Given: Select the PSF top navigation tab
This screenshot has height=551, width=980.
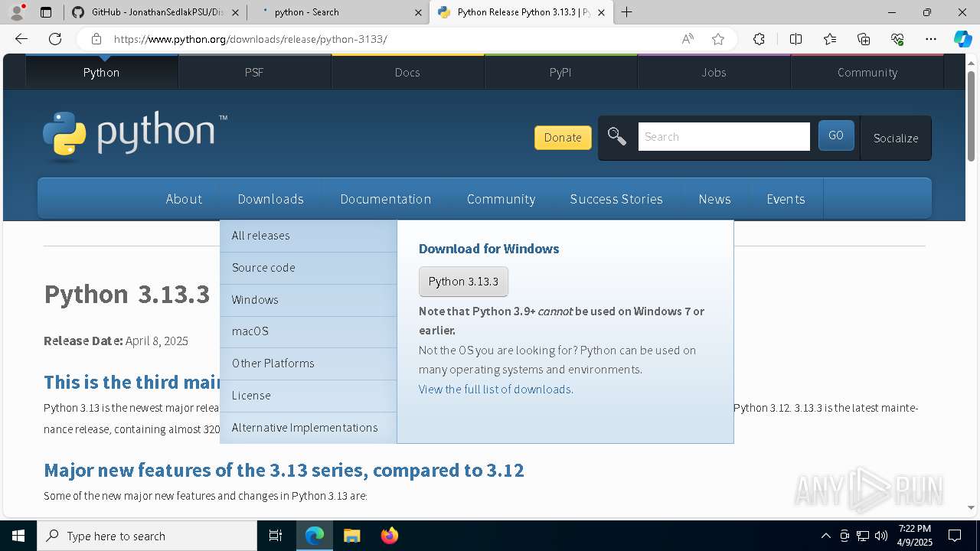Looking at the screenshot, I should coord(254,72).
